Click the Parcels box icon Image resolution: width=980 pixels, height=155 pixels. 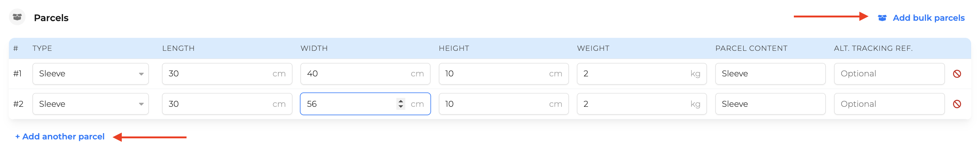point(17,17)
